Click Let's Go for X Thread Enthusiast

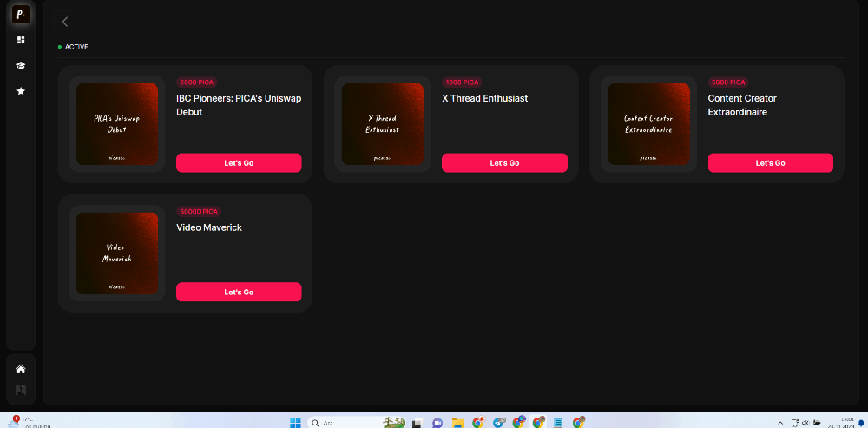pyautogui.click(x=504, y=163)
